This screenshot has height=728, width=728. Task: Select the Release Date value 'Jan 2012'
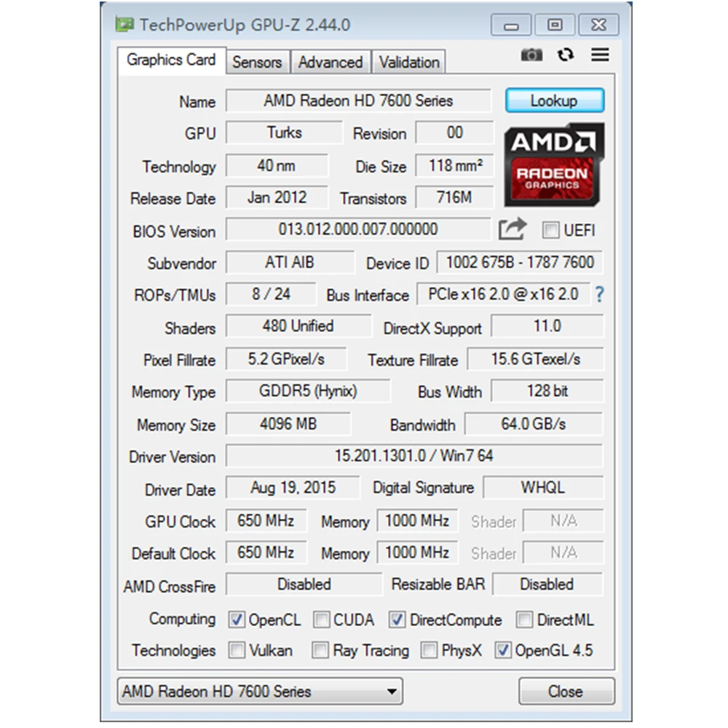277,198
